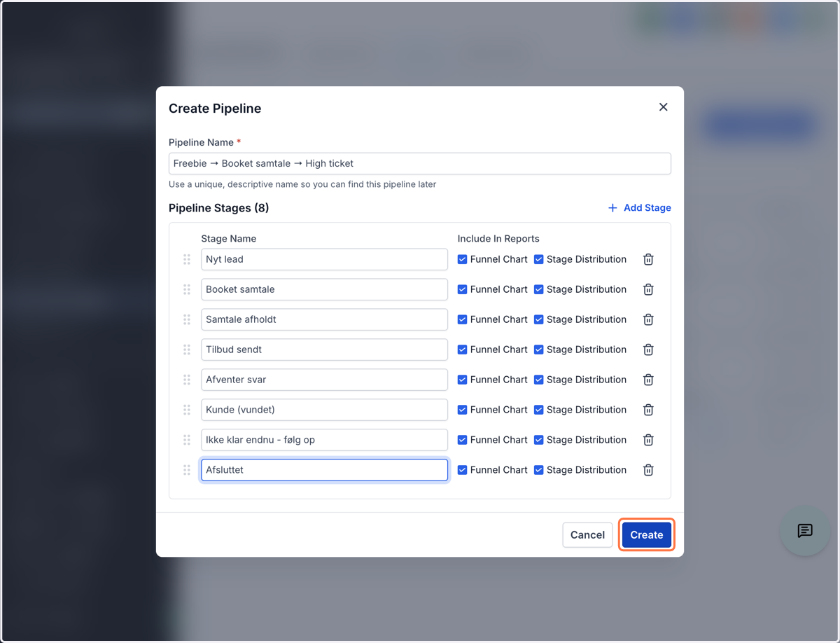Viewport: 840px width, 643px height.
Task: Disable Stage Distribution for Kunde (vundet)
Action: [538, 410]
